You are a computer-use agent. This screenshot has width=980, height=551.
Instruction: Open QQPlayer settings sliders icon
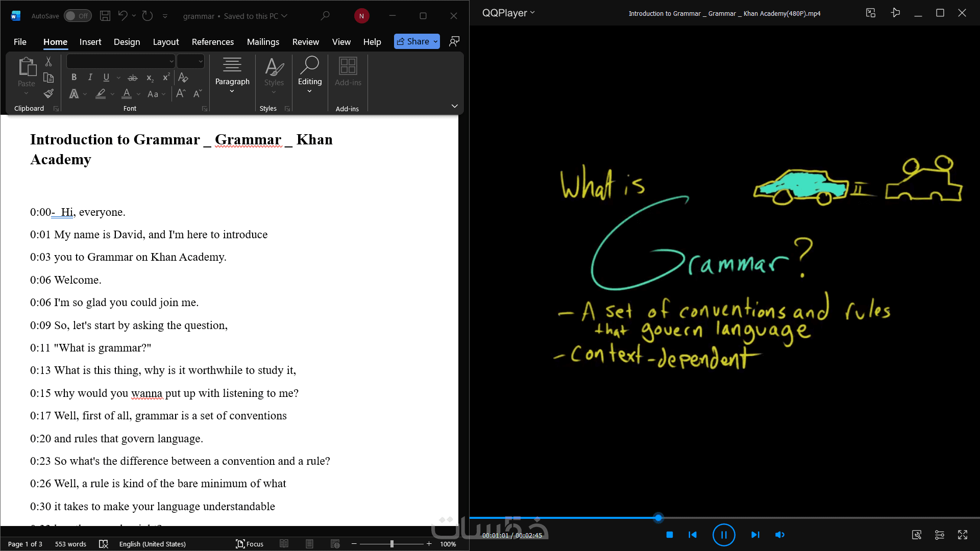click(x=940, y=535)
